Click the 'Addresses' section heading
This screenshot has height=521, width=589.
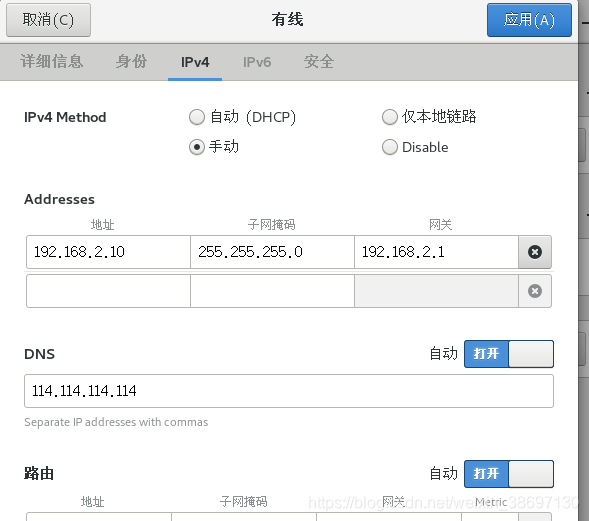click(x=59, y=199)
